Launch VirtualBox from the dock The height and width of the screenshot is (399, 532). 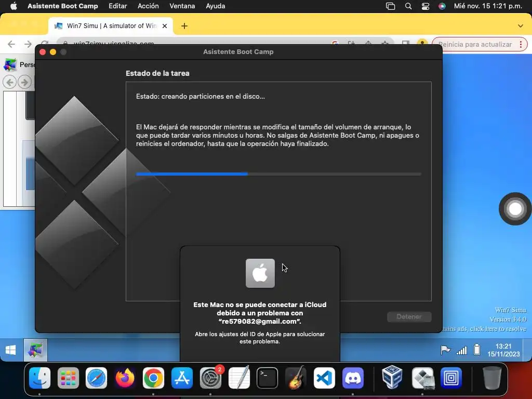click(392, 378)
